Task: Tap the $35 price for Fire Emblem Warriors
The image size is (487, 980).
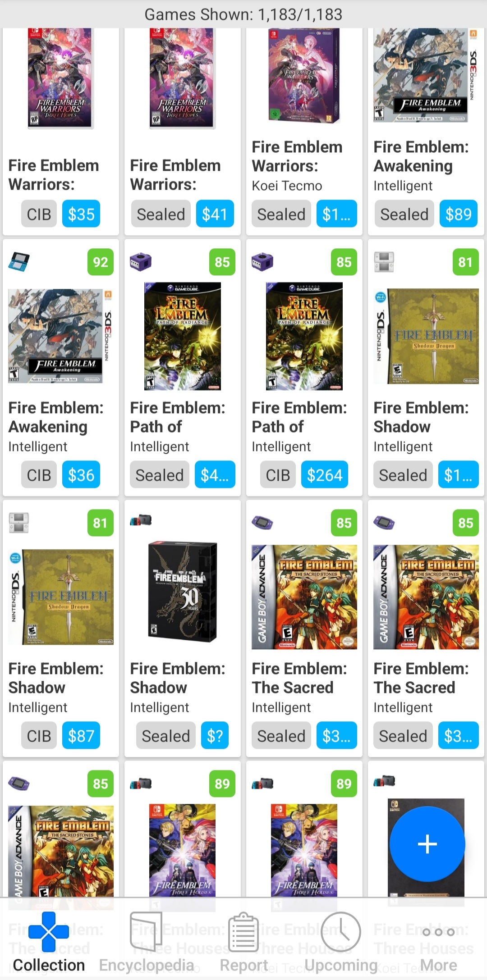Action: 81,214
